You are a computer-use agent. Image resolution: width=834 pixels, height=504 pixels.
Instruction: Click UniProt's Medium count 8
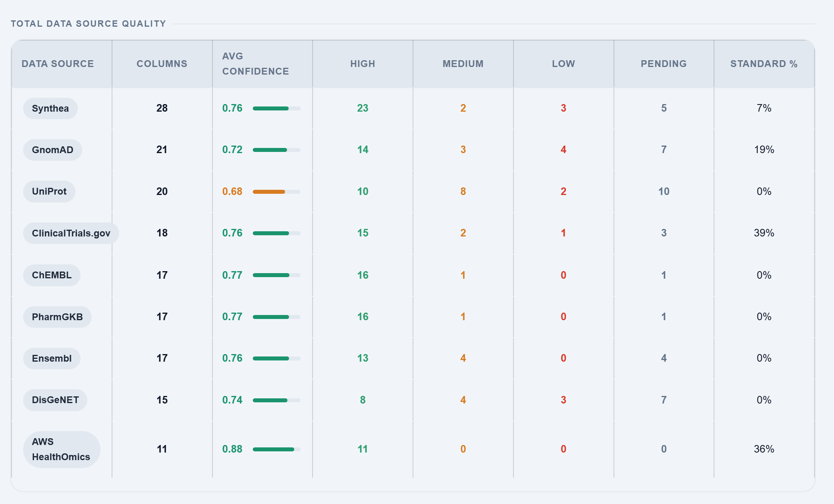[x=463, y=191]
